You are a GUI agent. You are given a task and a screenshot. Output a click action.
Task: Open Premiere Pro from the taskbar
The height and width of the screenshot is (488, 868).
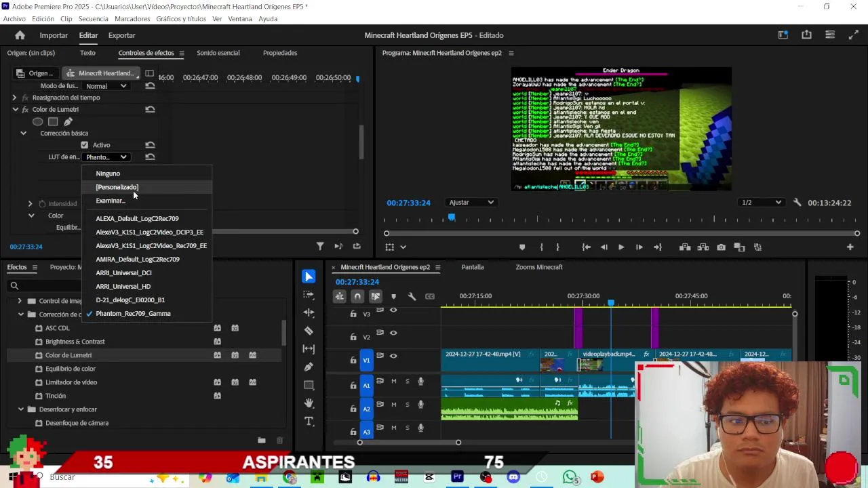457,477
